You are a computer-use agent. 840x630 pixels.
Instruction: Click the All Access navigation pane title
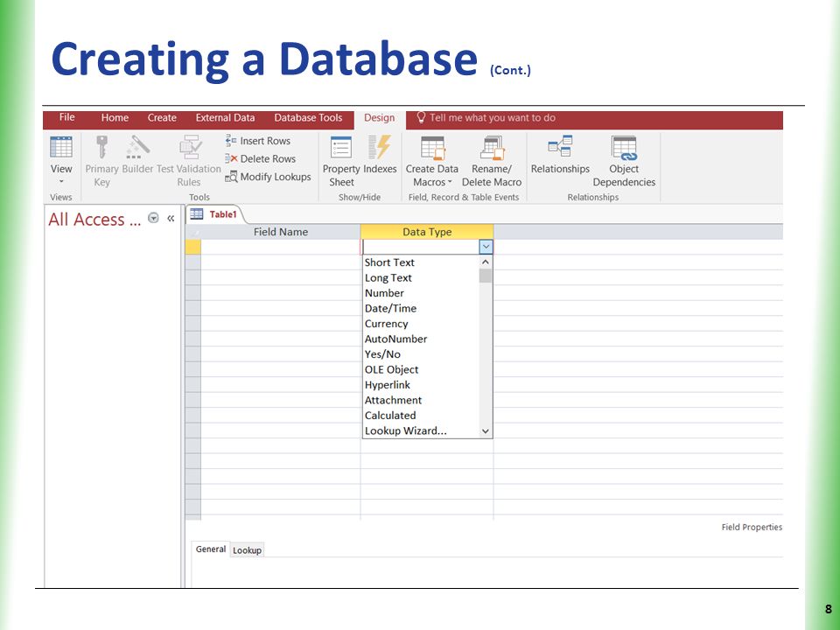coord(94,219)
